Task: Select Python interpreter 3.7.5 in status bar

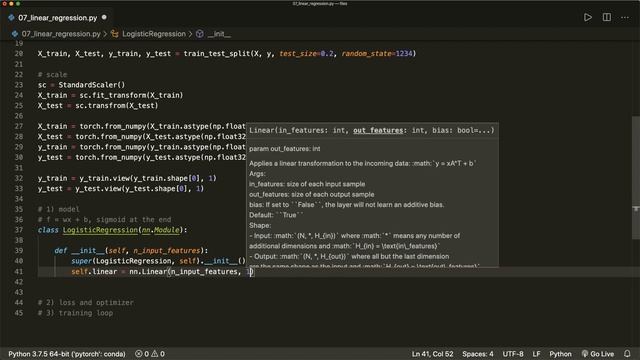Action: point(67,354)
